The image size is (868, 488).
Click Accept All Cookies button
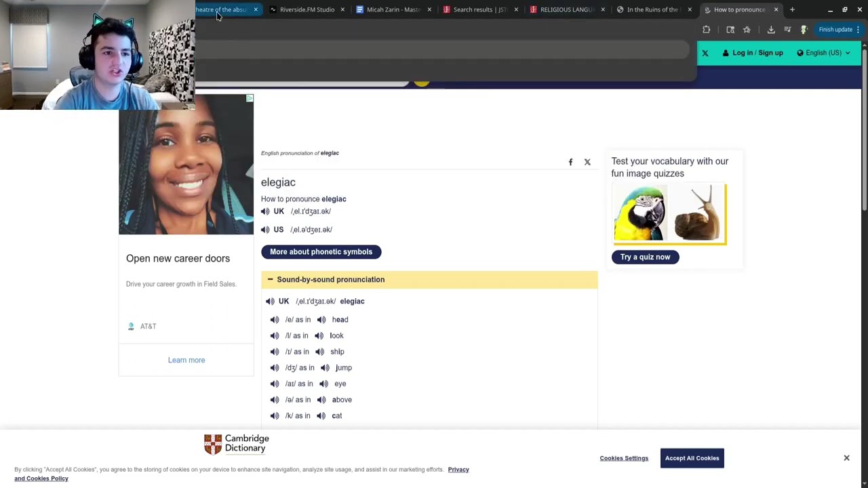tap(692, 458)
